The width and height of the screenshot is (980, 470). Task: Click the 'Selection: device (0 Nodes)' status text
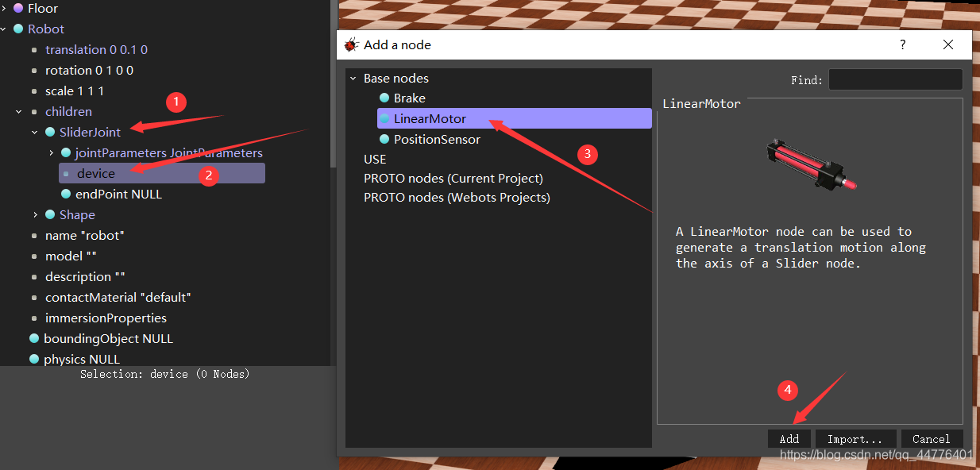(164, 374)
